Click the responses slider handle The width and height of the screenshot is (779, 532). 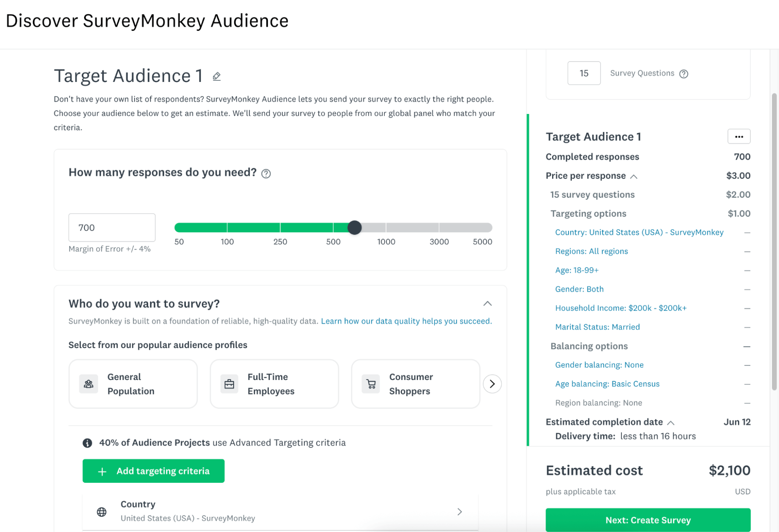(354, 227)
